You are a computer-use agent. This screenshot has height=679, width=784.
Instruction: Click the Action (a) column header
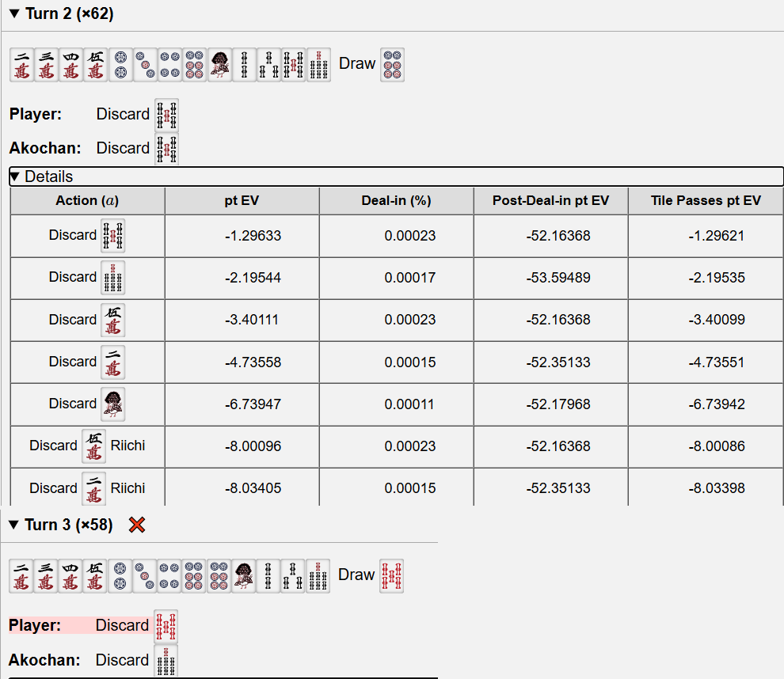pos(87,201)
